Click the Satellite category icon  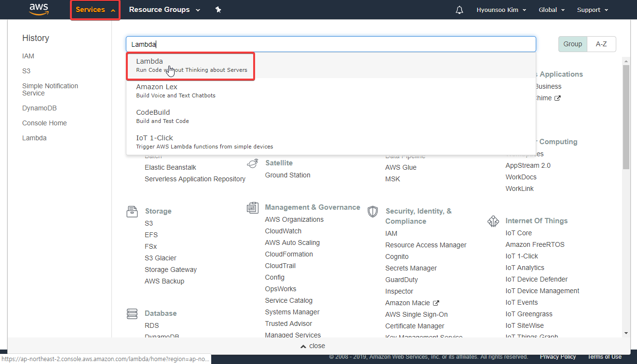pyautogui.click(x=252, y=163)
